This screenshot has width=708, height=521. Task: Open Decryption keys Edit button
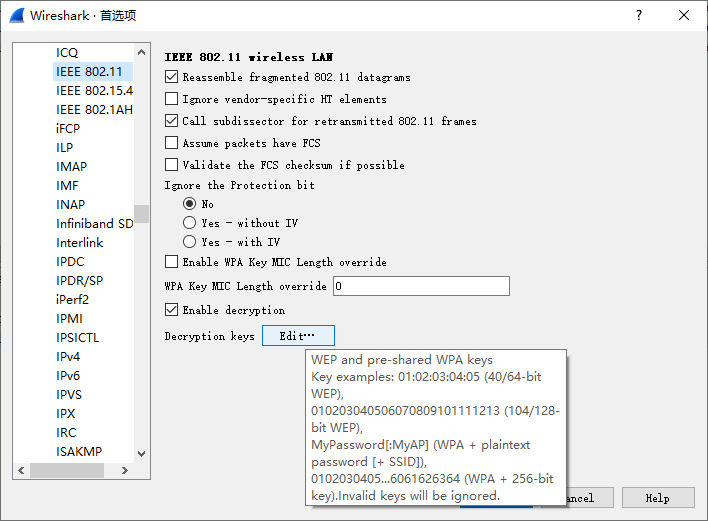[x=298, y=336]
